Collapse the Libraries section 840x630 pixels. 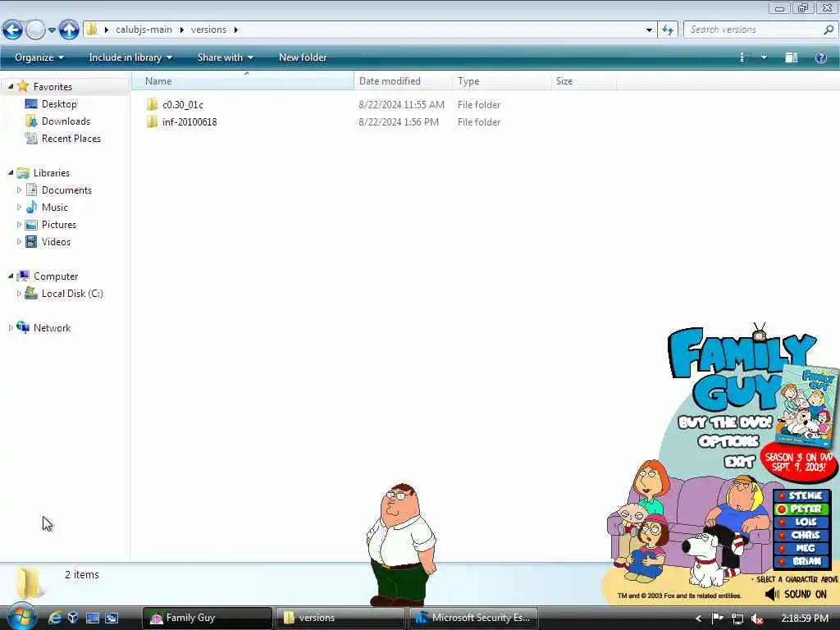click(11, 172)
